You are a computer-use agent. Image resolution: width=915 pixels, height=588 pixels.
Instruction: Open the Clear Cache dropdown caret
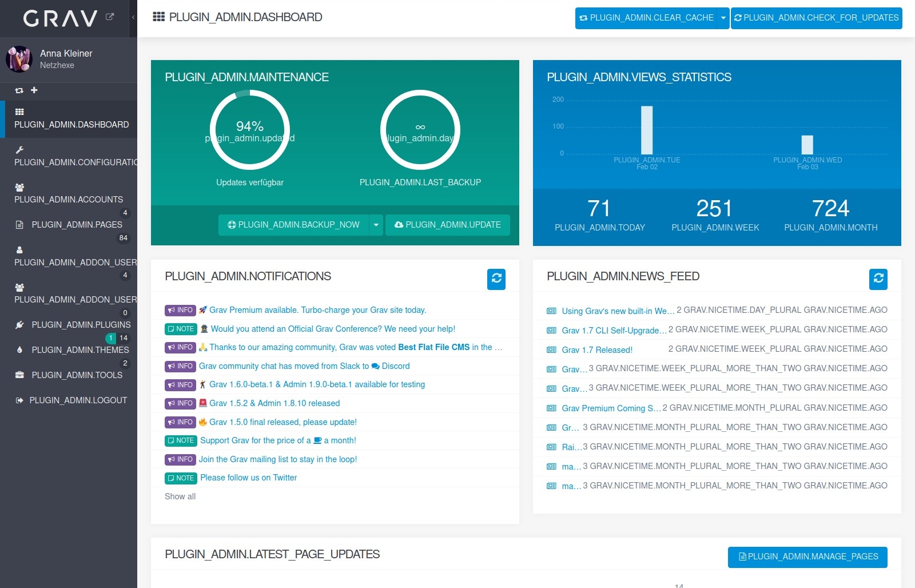coord(724,18)
